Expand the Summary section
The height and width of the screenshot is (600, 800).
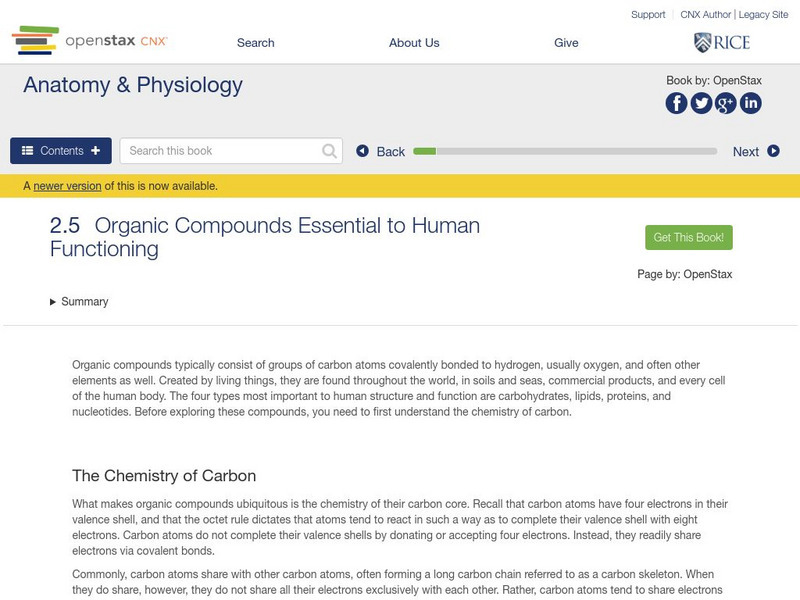click(x=79, y=302)
